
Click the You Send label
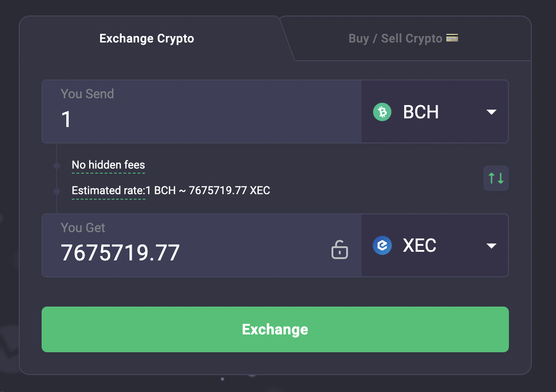87,94
